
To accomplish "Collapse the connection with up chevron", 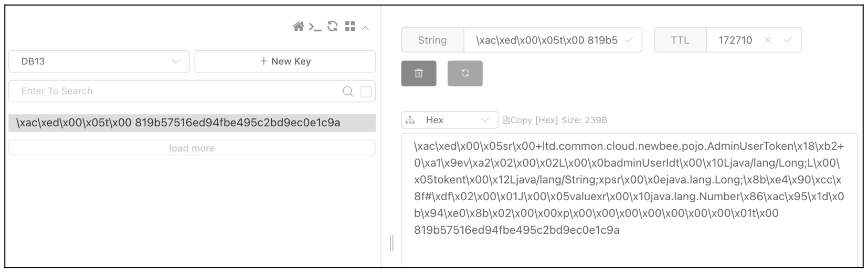I will (365, 28).
